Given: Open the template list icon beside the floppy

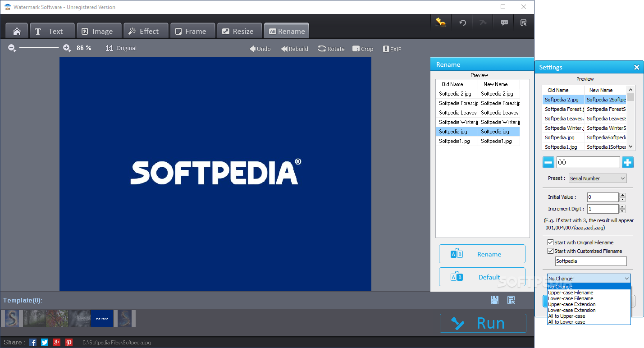Looking at the screenshot, I should click(x=512, y=300).
